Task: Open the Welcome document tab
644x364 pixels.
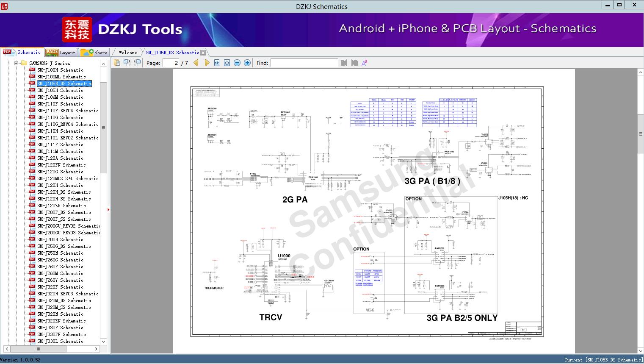Action: [128, 53]
